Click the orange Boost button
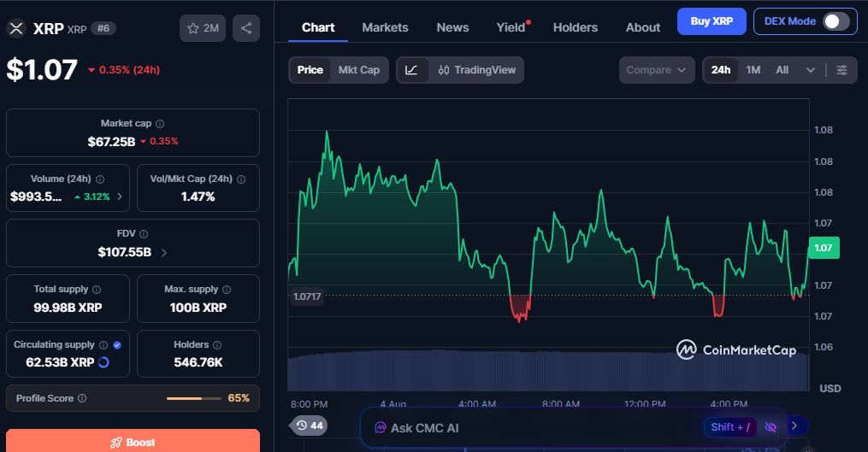 pos(133,441)
